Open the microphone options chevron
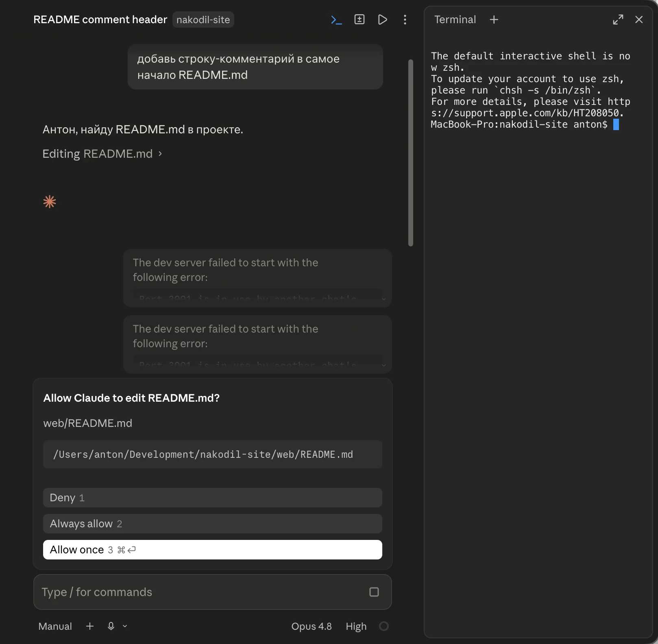This screenshot has height=644, width=658. (x=125, y=626)
